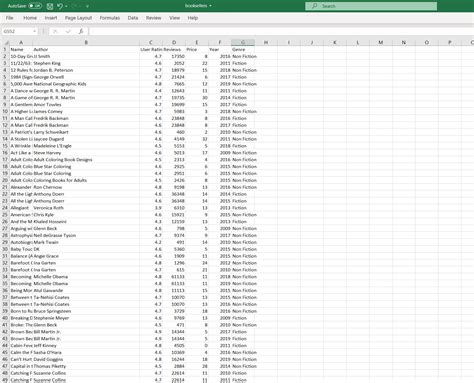
Task: Select column M header
Action: point(381,42)
